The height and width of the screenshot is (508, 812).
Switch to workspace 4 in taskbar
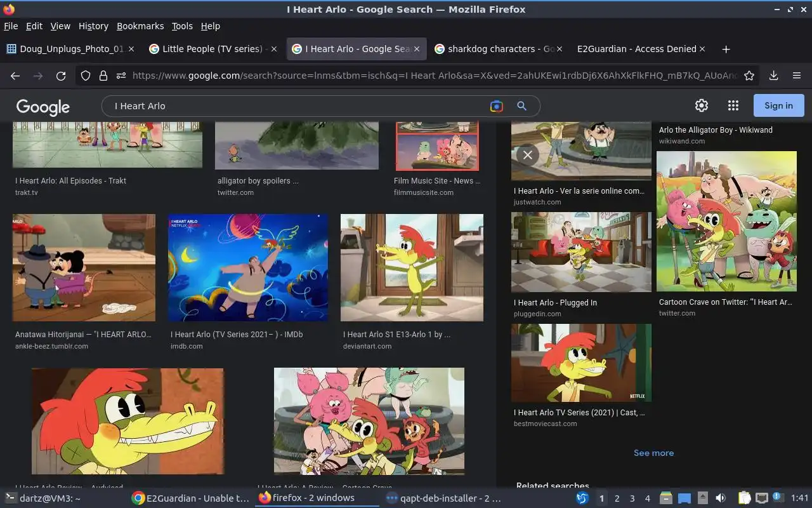click(x=647, y=498)
